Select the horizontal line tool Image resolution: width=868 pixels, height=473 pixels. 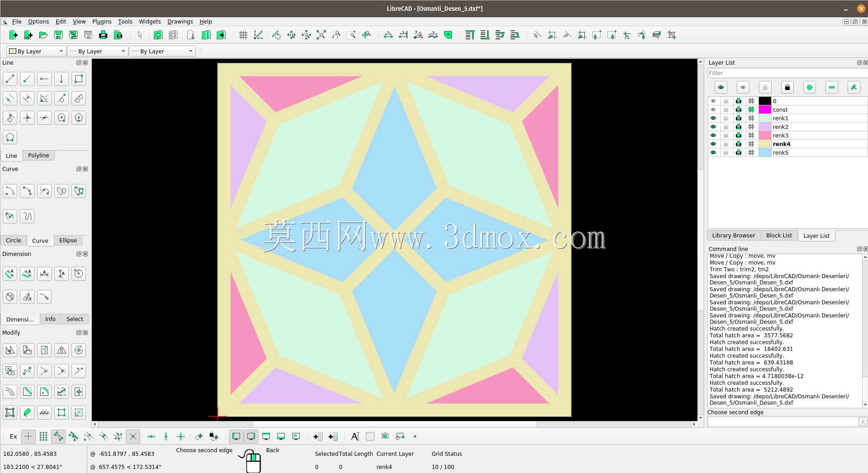pyautogui.click(x=44, y=79)
